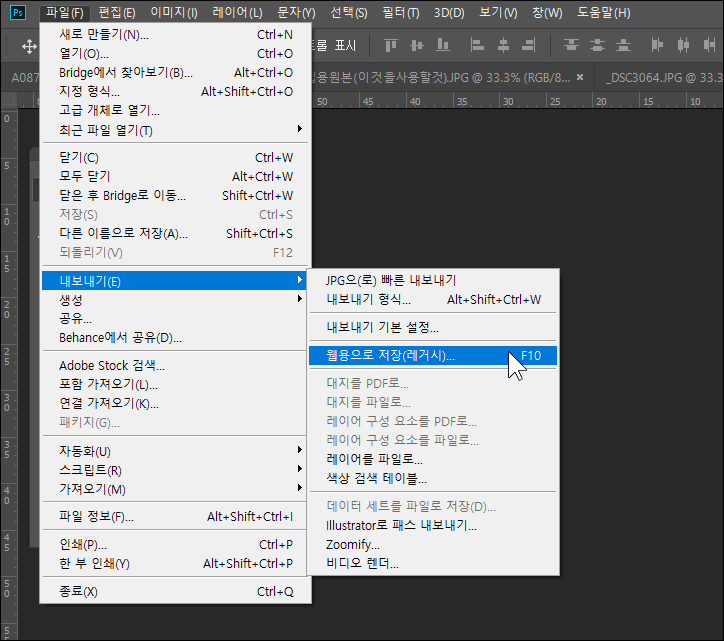Expand the 가져오기(M) submenu
724x641 pixels.
(x=176, y=489)
